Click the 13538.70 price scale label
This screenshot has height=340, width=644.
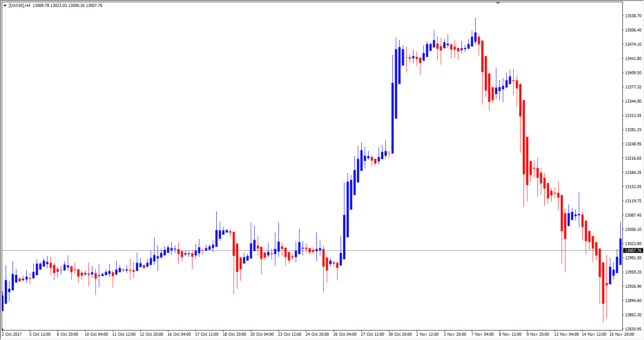[x=633, y=16]
